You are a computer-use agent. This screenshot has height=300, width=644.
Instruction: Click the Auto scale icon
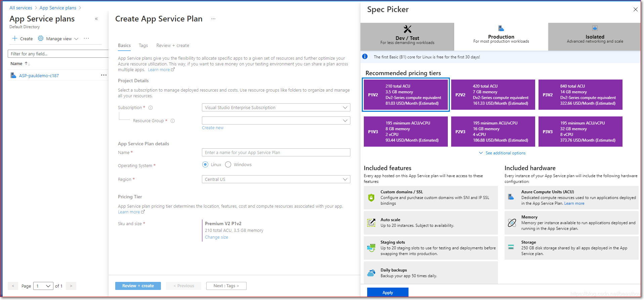tap(371, 223)
